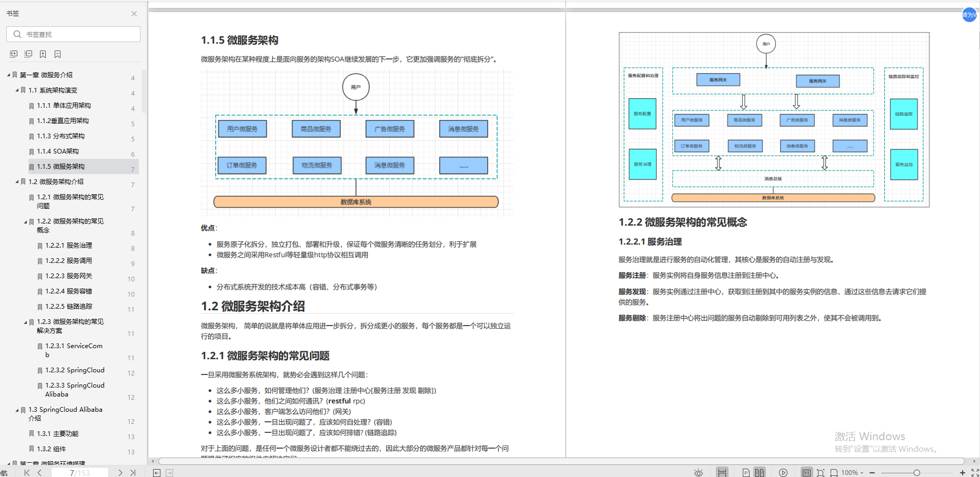Open bookmark 1.2.3.2 SpringCloud
The width and height of the screenshot is (980, 477).
pyautogui.click(x=75, y=370)
